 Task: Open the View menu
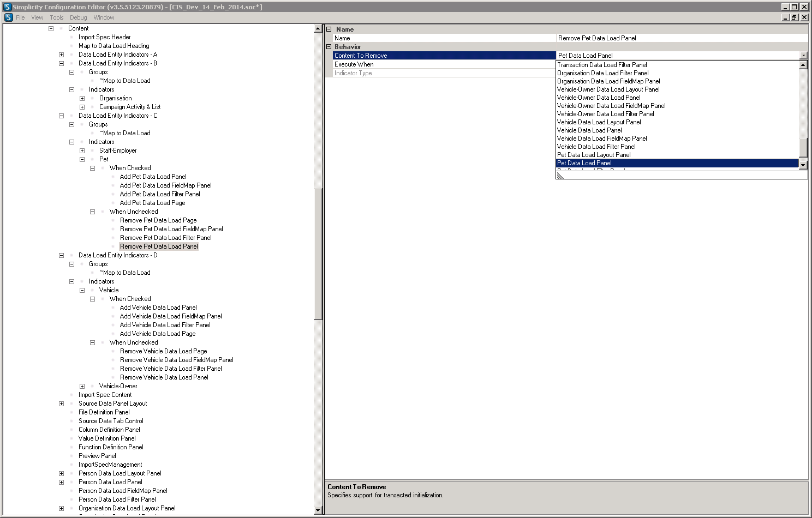click(37, 17)
